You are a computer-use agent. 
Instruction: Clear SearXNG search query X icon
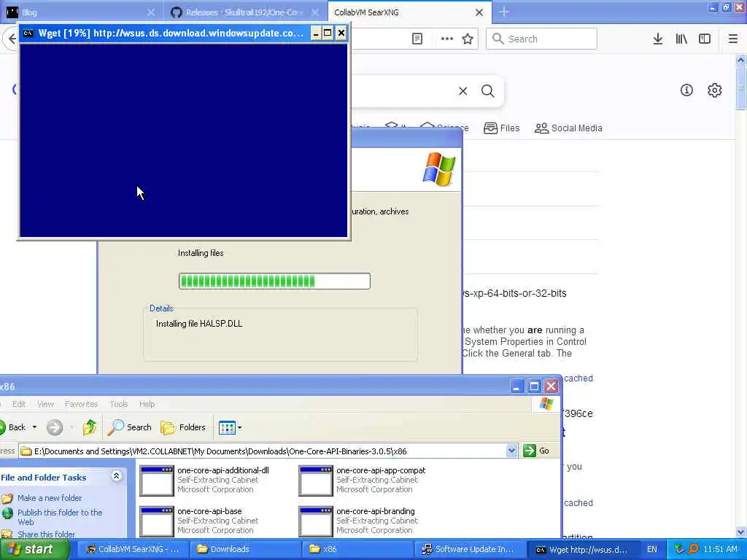(462, 91)
